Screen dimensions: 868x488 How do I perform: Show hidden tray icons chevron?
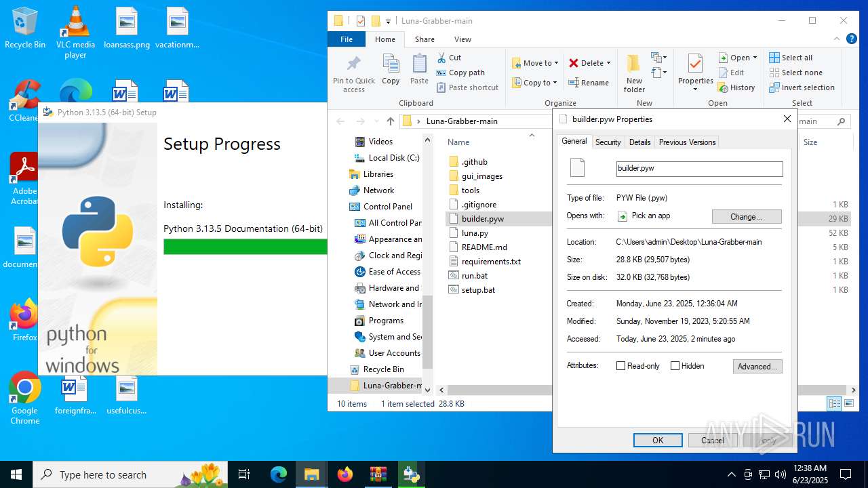click(x=731, y=474)
